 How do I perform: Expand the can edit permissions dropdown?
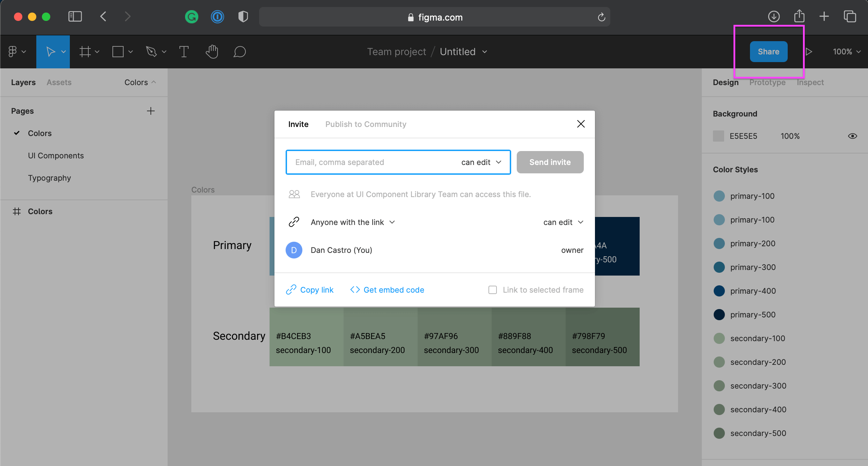482,162
